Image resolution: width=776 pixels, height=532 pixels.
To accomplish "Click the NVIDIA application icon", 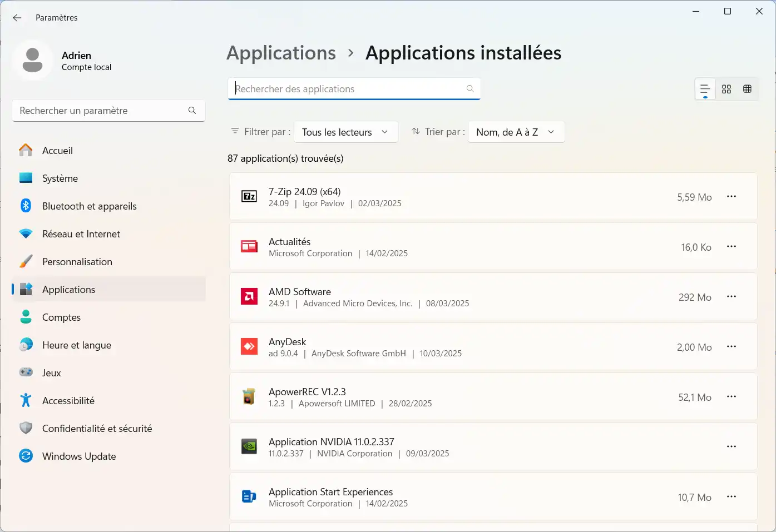I will (x=249, y=446).
